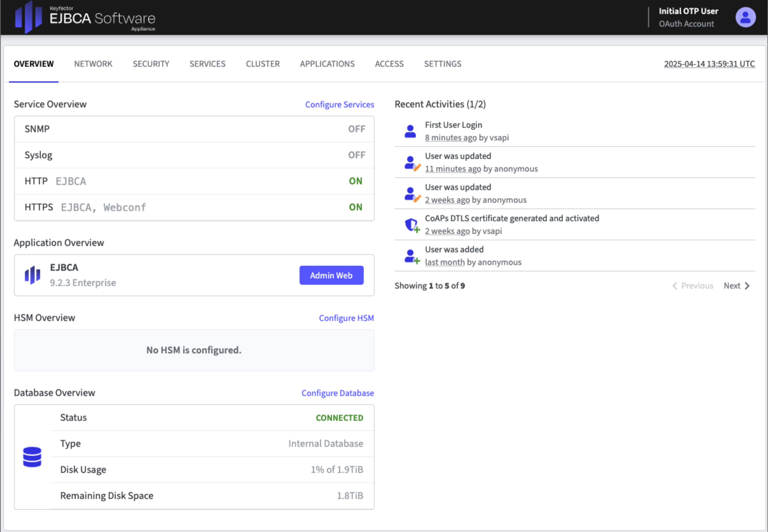Click EJBCA application logo in Application Overview
768x532 pixels.
[32, 275]
